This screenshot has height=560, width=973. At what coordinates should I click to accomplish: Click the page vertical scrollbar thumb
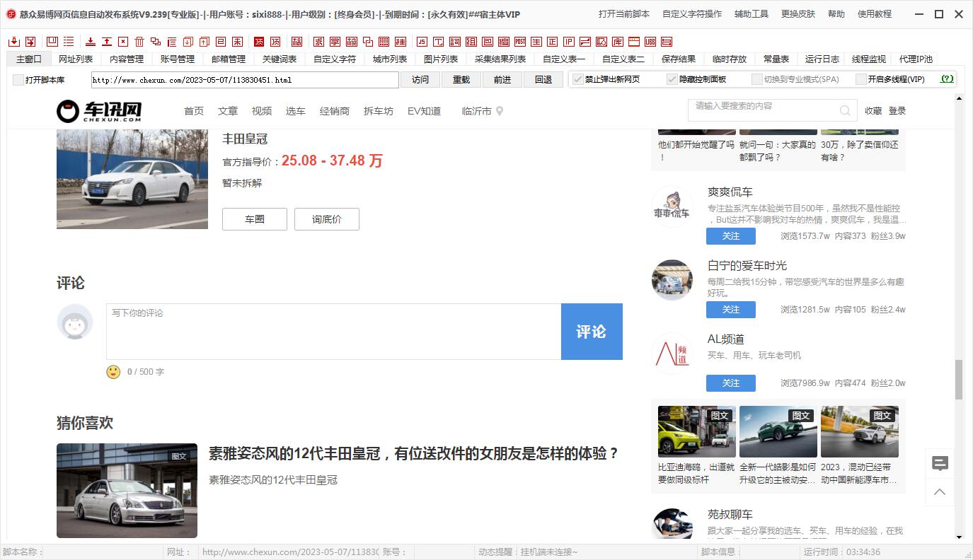(x=959, y=380)
